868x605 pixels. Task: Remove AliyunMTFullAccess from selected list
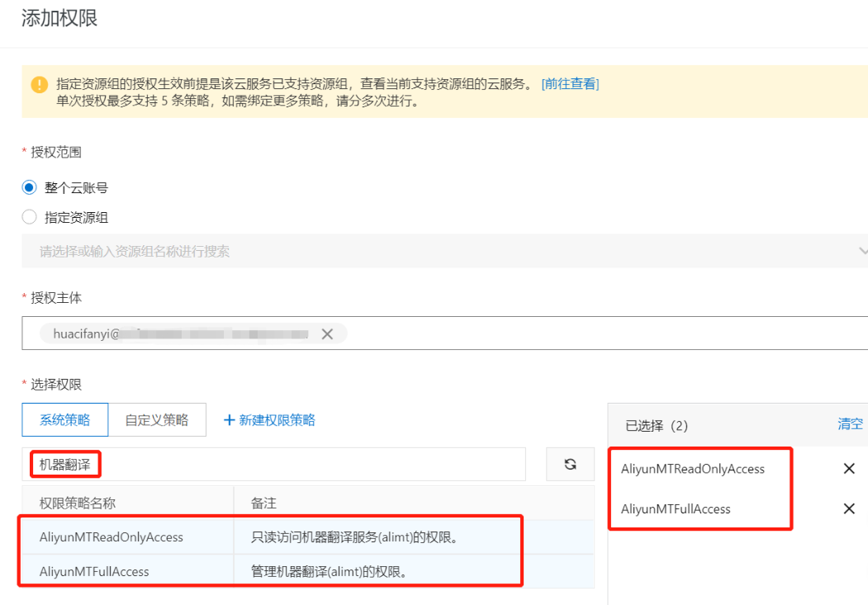point(848,509)
